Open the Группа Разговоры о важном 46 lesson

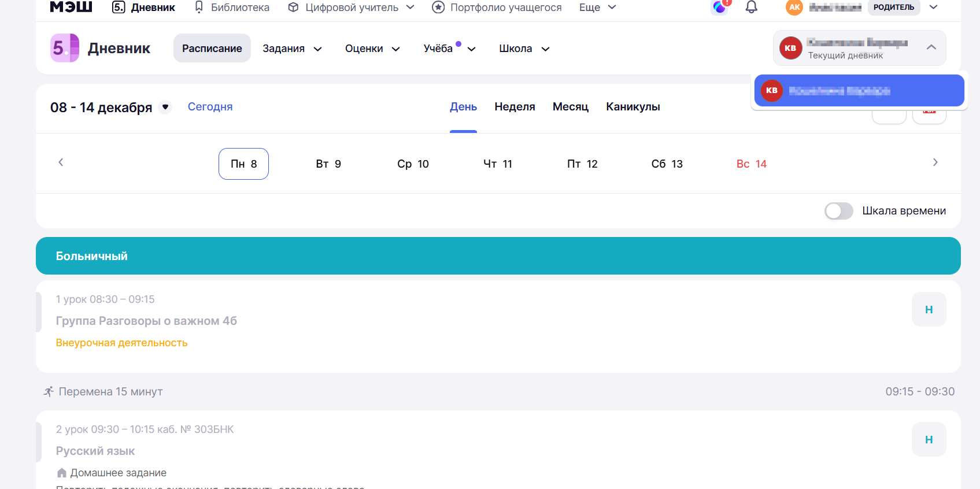(x=146, y=321)
